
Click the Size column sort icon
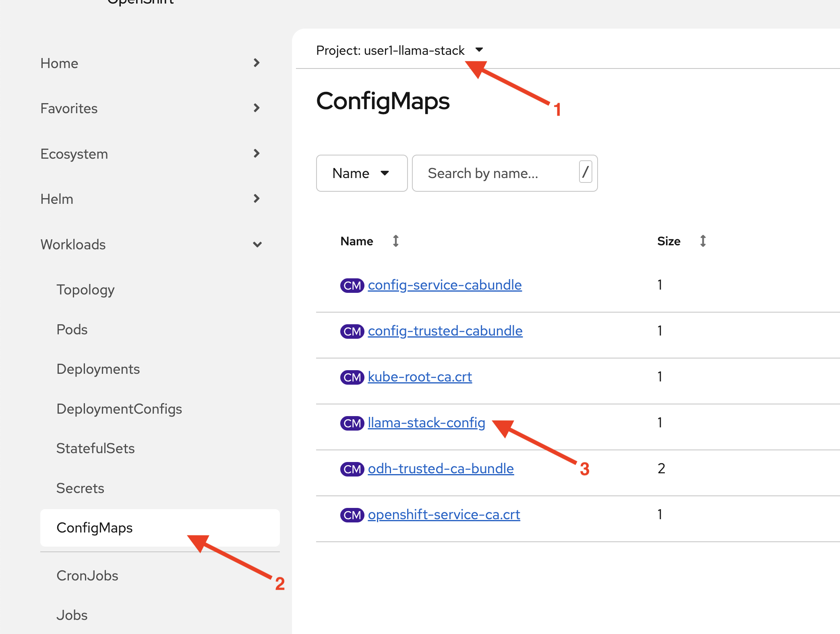[x=703, y=241]
